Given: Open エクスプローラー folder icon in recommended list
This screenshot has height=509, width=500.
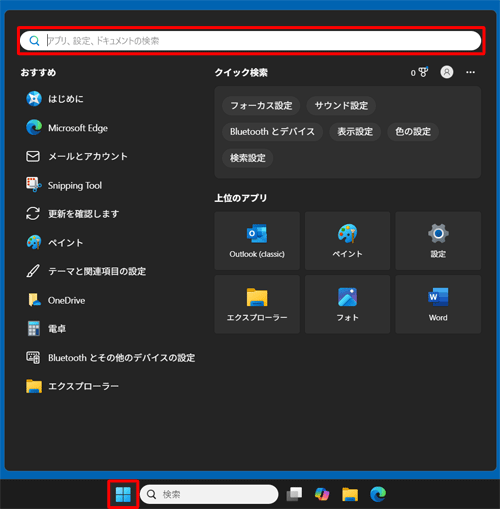Looking at the screenshot, I should tap(34, 386).
